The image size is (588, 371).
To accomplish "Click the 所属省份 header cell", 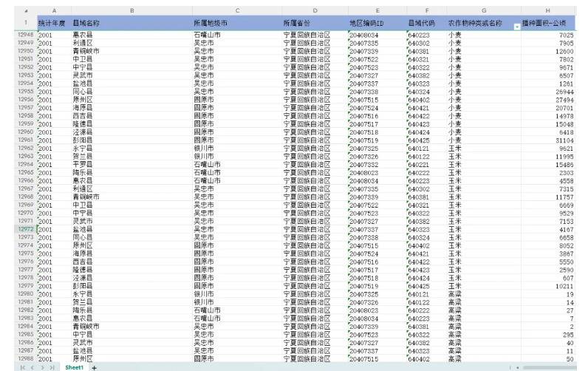I will 315,23.
